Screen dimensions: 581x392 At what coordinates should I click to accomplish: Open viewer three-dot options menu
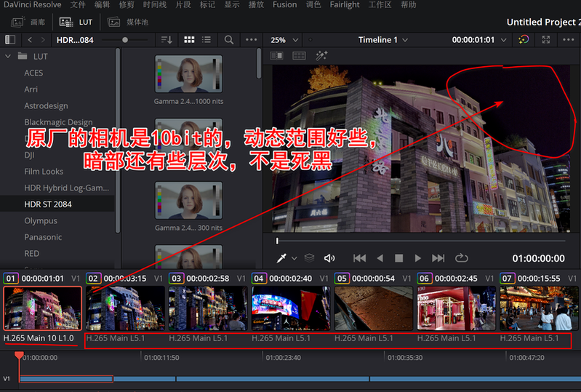tap(568, 40)
